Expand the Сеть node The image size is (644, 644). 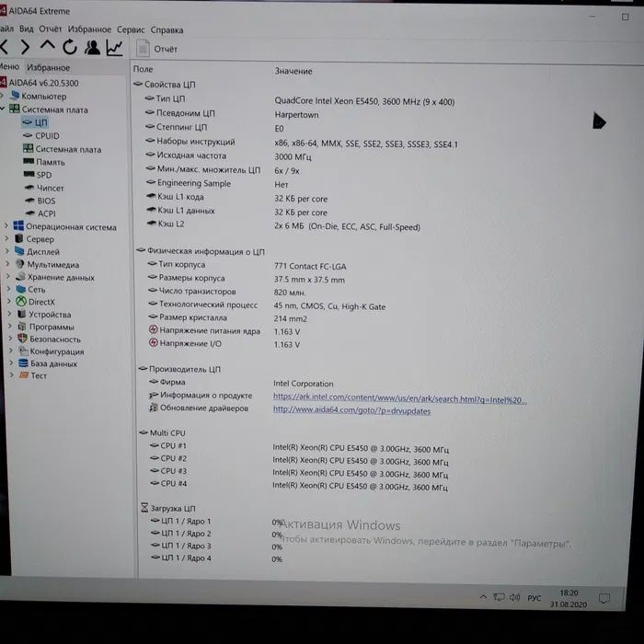tap(9, 289)
